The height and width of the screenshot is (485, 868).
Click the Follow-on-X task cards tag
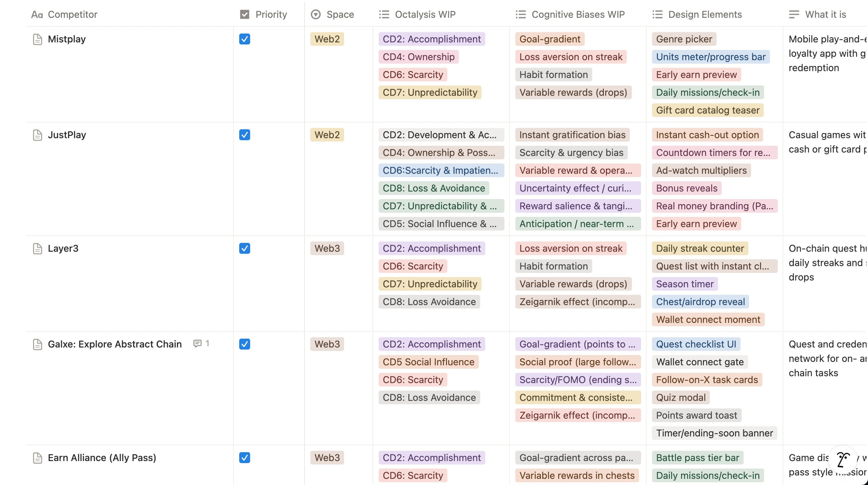[x=707, y=380]
